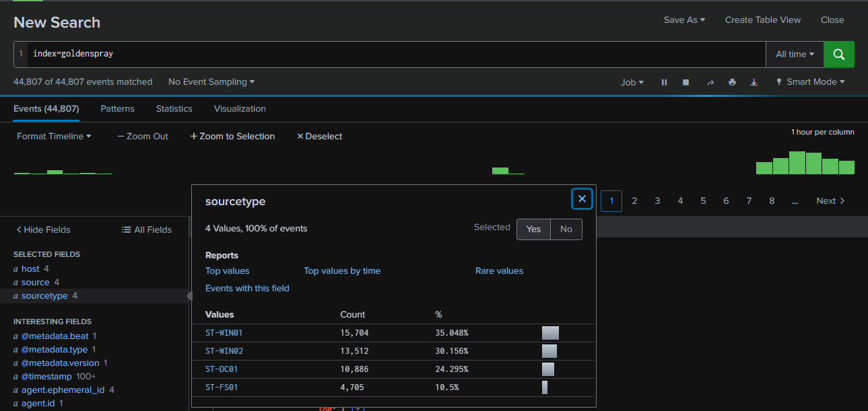Click the tallest green timeline bar
868x411 pixels.
coord(797,163)
